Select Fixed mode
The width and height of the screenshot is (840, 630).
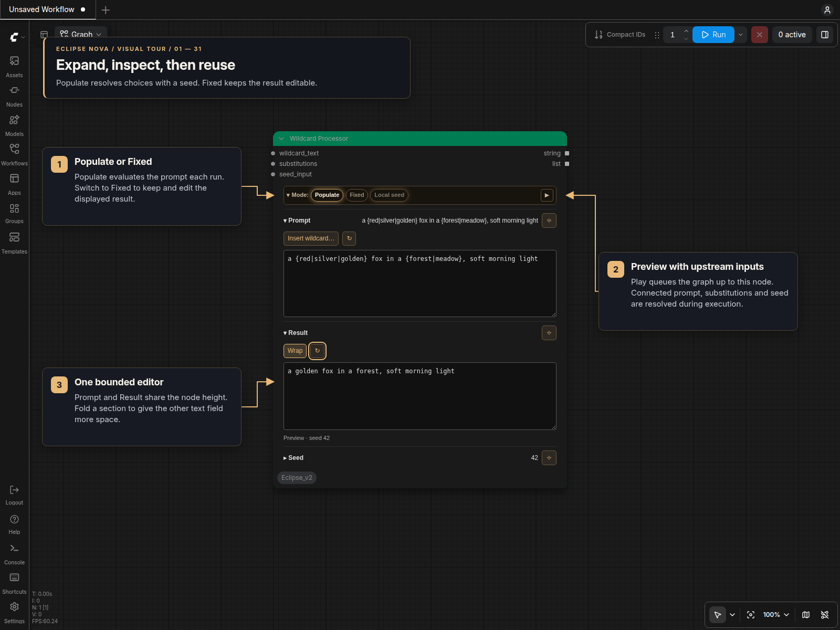(x=357, y=195)
